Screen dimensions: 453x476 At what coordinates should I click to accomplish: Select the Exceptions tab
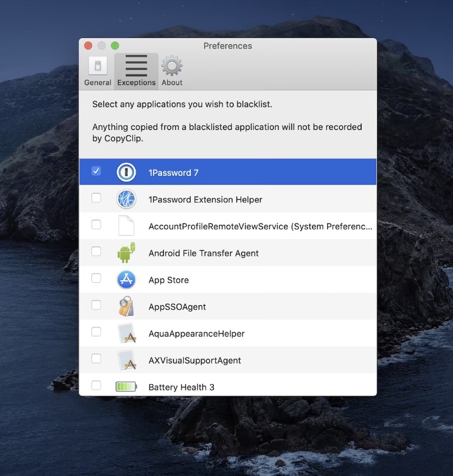point(136,71)
